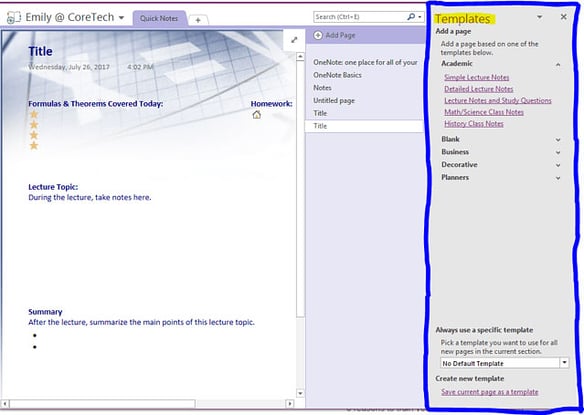Choose the Detailed Lecture Notes template
The width and height of the screenshot is (584, 415).
coord(479,89)
